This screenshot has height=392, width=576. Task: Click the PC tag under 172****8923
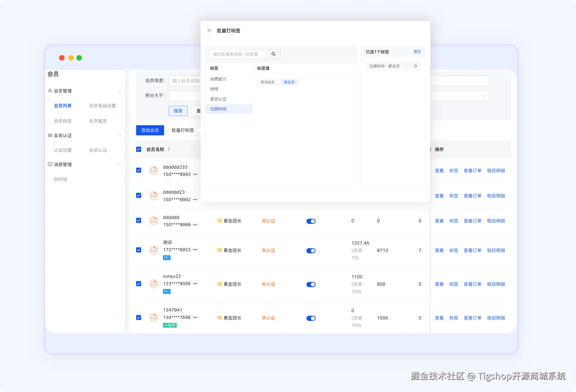click(x=167, y=258)
